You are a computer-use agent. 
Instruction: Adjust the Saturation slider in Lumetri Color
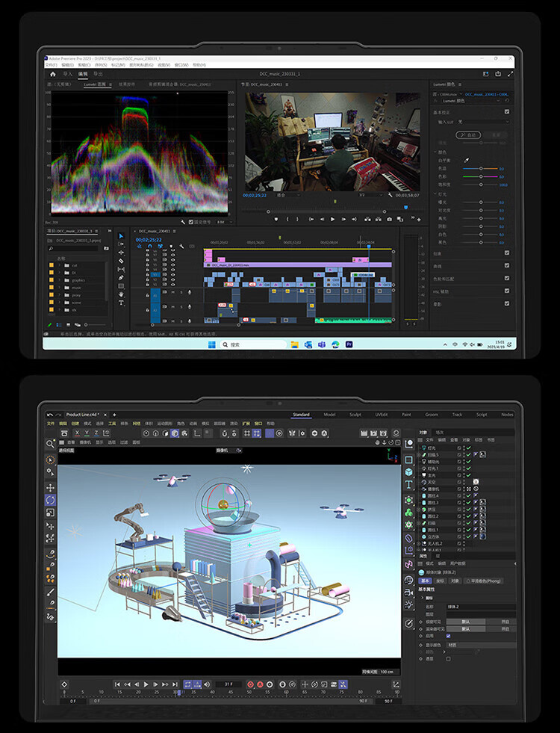(x=481, y=185)
